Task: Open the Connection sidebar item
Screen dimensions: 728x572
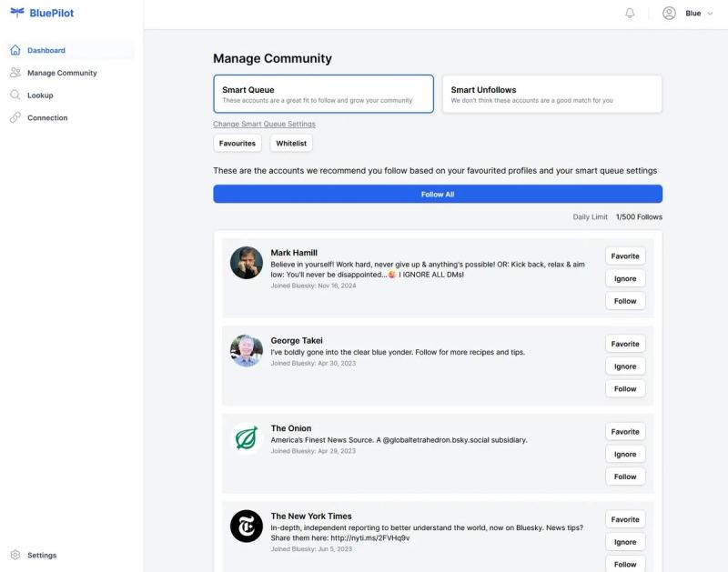Action: tap(70, 118)
